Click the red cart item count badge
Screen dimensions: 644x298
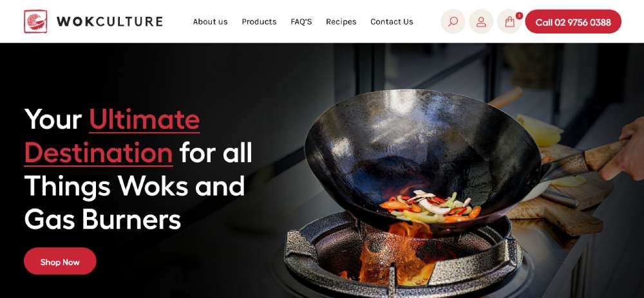click(519, 15)
